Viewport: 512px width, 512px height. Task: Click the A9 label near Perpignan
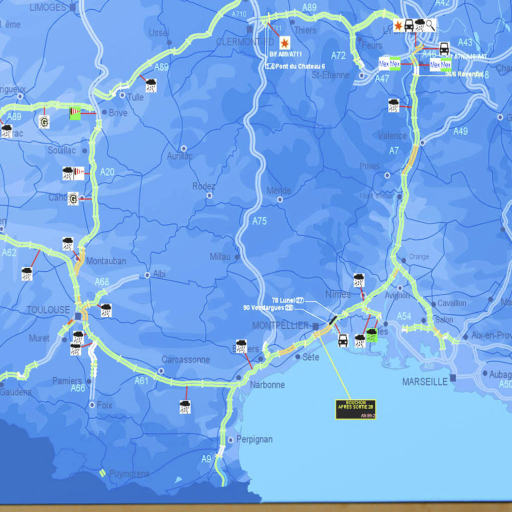[206, 459]
